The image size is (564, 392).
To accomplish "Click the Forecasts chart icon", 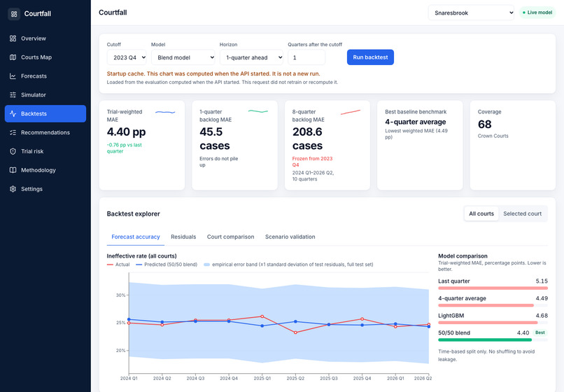I will coord(13,76).
